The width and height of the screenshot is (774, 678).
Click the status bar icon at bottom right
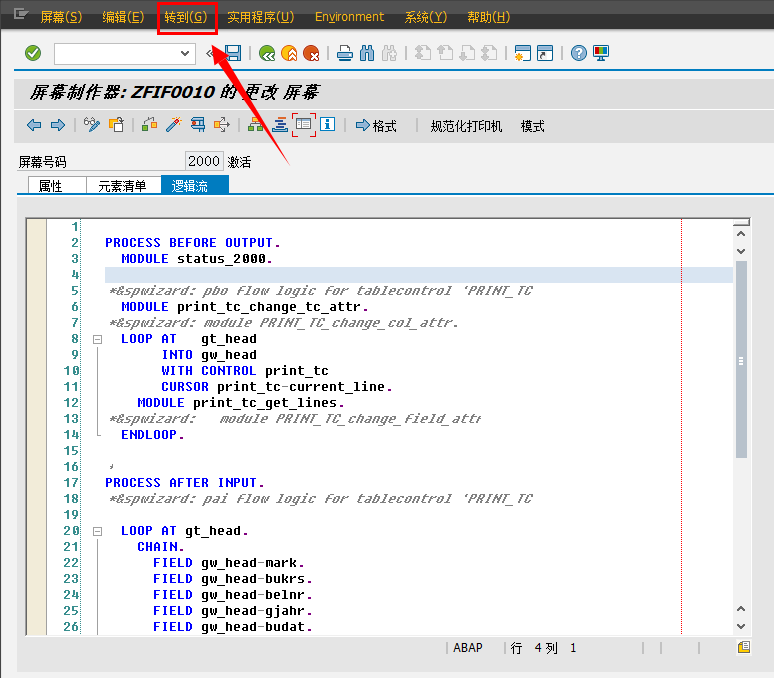click(744, 647)
